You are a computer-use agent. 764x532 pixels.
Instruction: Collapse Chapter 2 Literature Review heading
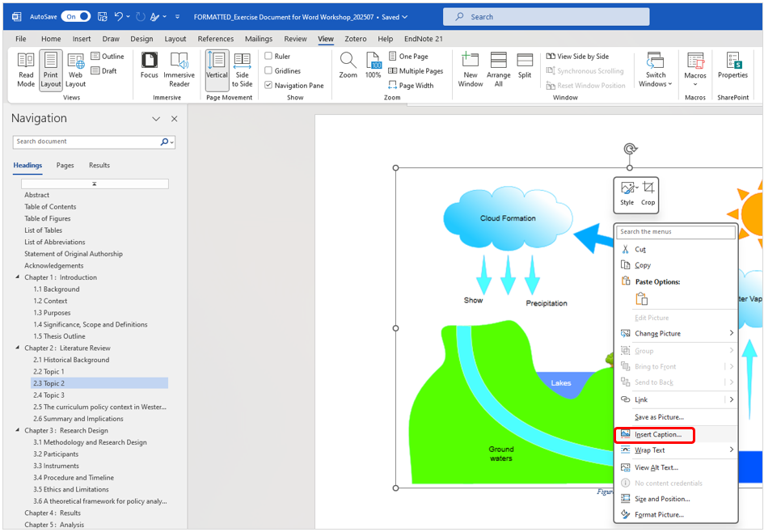click(18, 348)
